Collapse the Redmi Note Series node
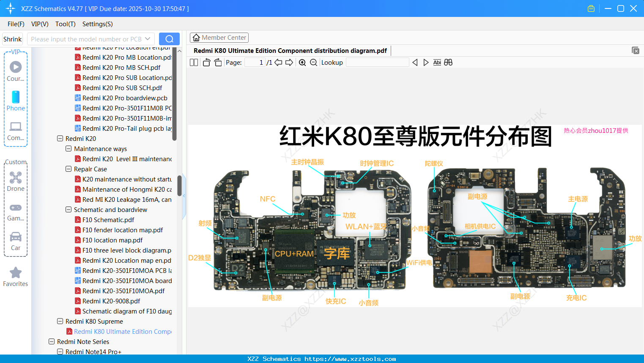The width and height of the screenshot is (644, 363). coord(51,341)
